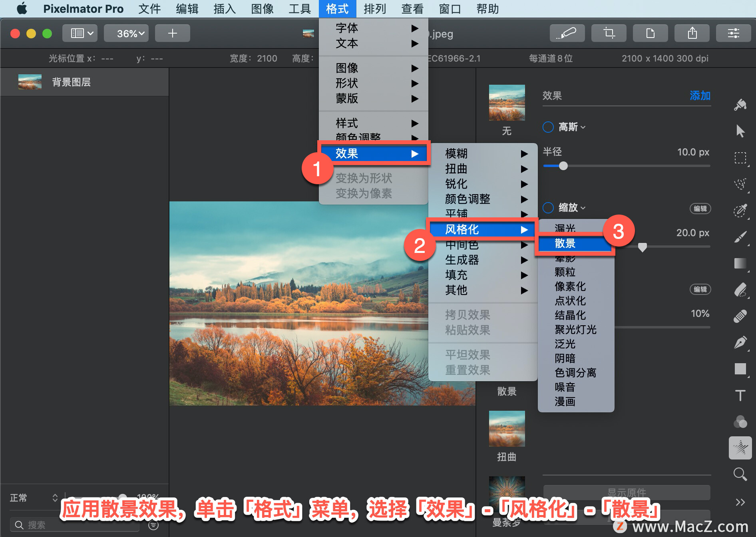Open the 帮助 menu in menu bar
This screenshot has height=537, width=756.
pos(487,8)
